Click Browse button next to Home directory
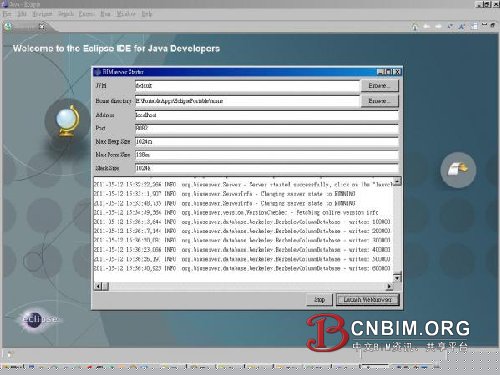Screen dimensions: 500x375 tap(379, 101)
